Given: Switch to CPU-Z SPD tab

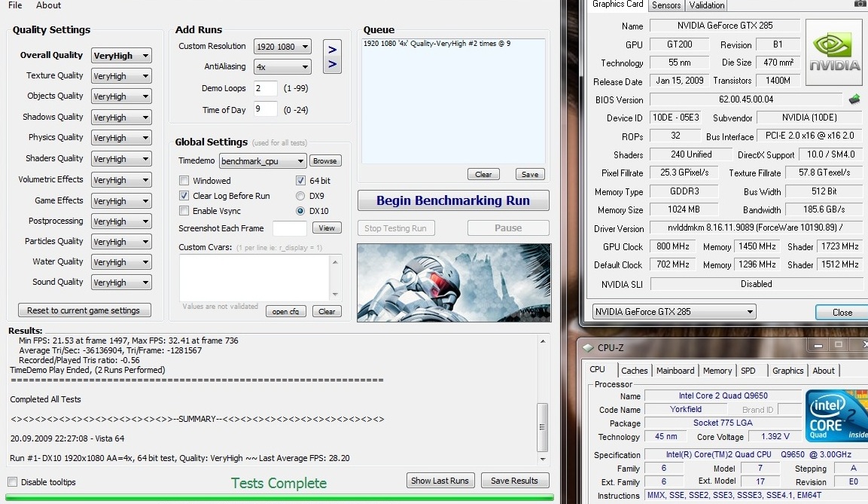Looking at the screenshot, I should (748, 371).
